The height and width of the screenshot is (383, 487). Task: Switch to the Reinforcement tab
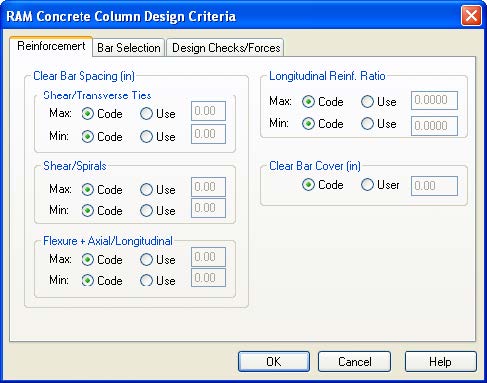(x=51, y=46)
